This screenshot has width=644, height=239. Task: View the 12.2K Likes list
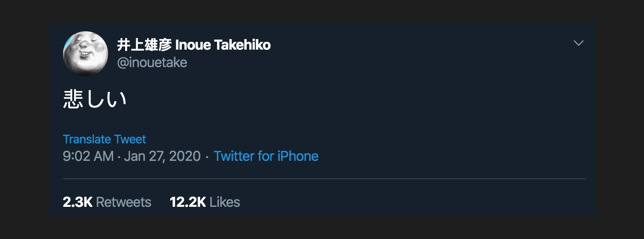[x=205, y=202]
